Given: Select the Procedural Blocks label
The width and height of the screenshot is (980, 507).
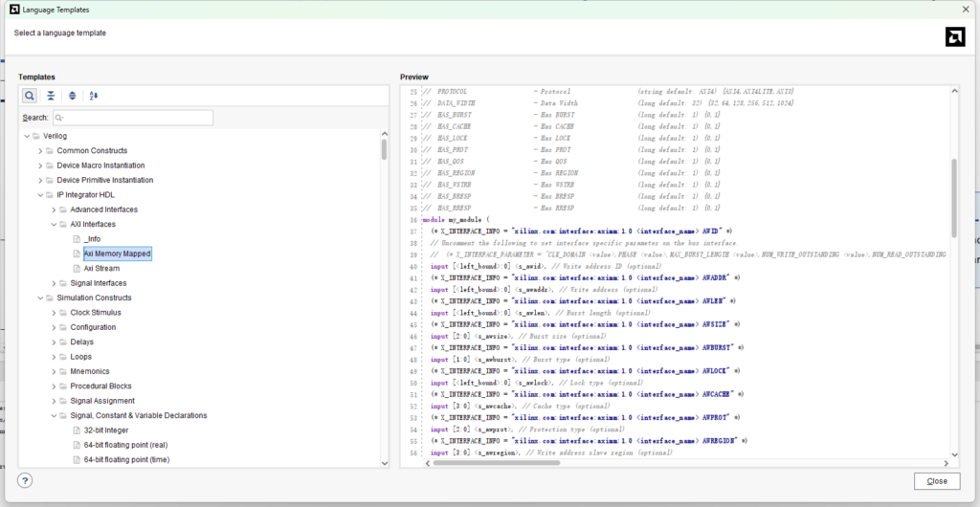Looking at the screenshot, I should click(x=100, y=386).
